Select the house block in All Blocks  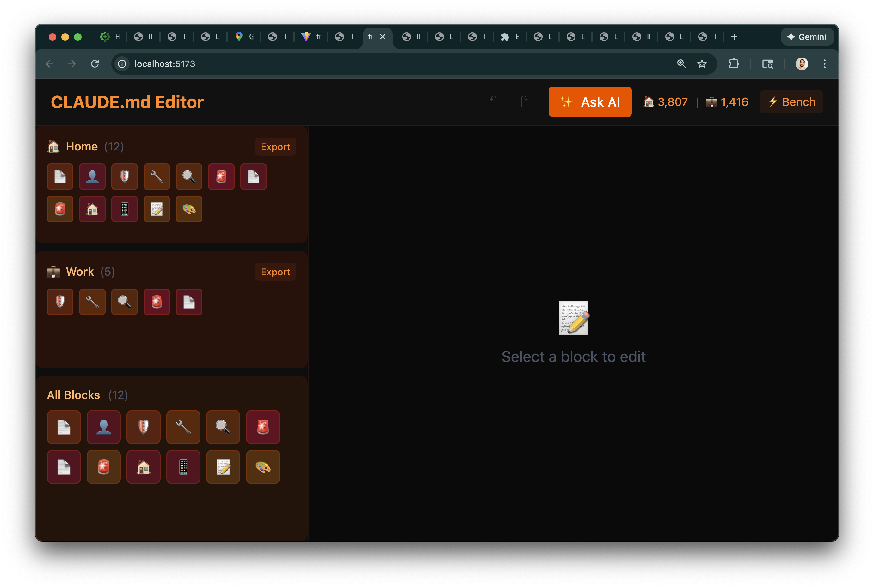point(143,467)
